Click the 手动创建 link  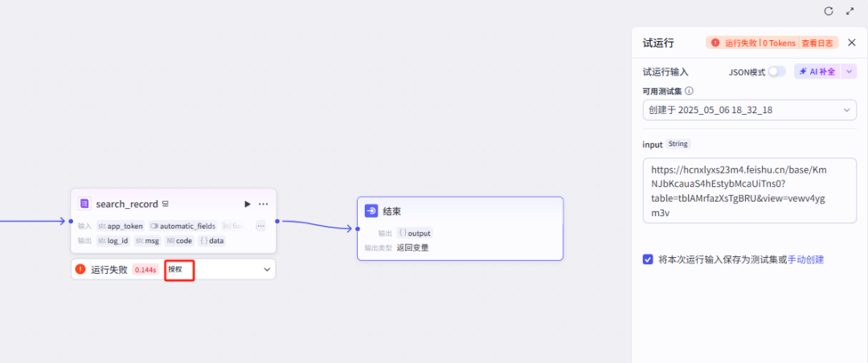tap(805, 259)
